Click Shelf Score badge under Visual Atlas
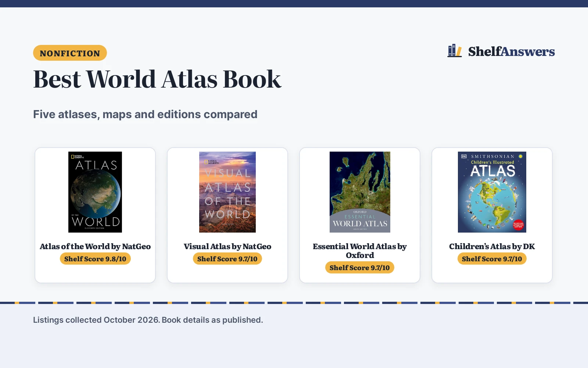 [x=227, y=259]
